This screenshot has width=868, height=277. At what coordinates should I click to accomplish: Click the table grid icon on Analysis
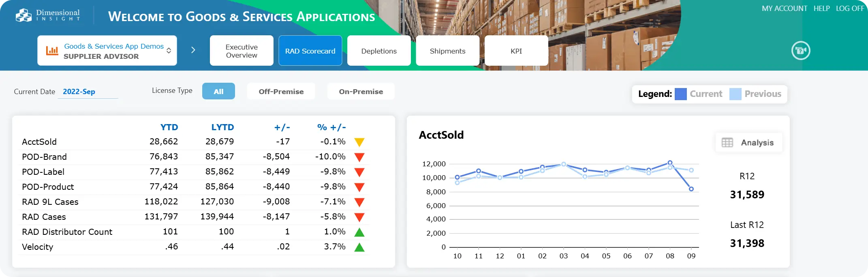click(727, 143)
